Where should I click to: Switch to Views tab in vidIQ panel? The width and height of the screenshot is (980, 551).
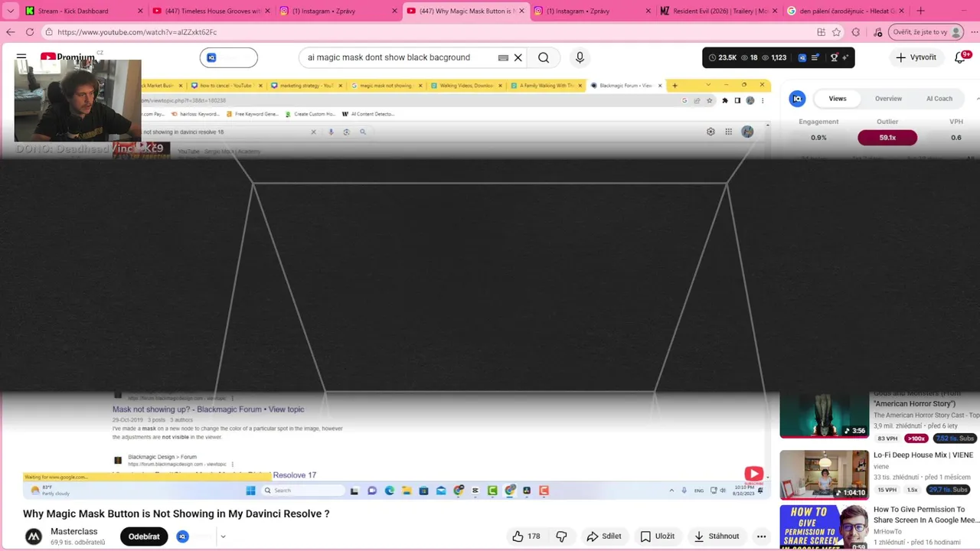[x=838, y=99]
